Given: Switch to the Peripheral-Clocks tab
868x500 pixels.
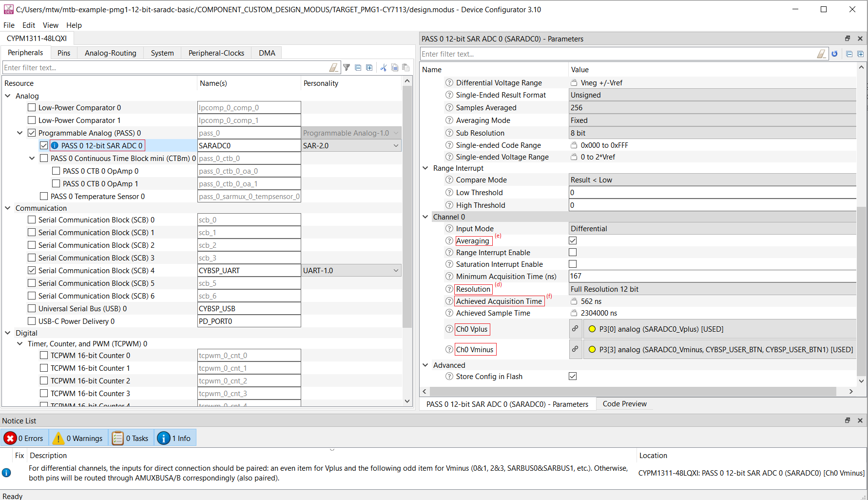Looking at the screenshot, I should click(x=216, y=53).
